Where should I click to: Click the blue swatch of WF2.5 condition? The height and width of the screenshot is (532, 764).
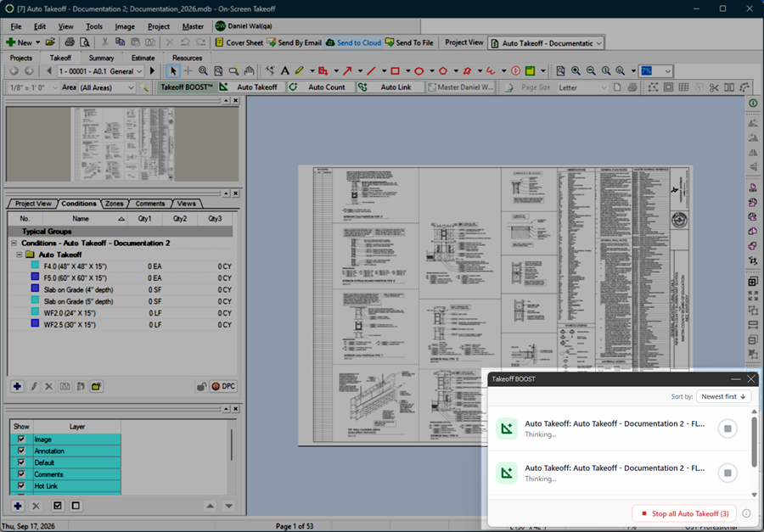coord(35,323)
